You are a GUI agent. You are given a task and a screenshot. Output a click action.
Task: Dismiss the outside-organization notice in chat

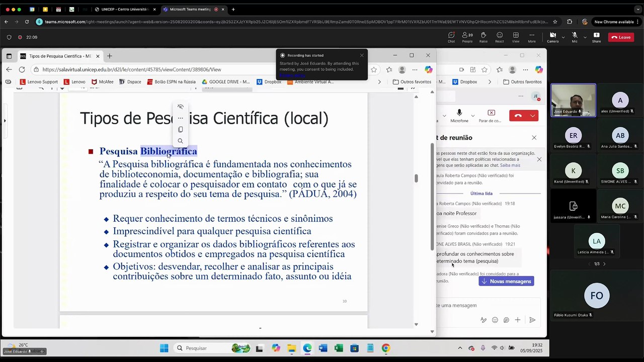click(x=539, y=159)
